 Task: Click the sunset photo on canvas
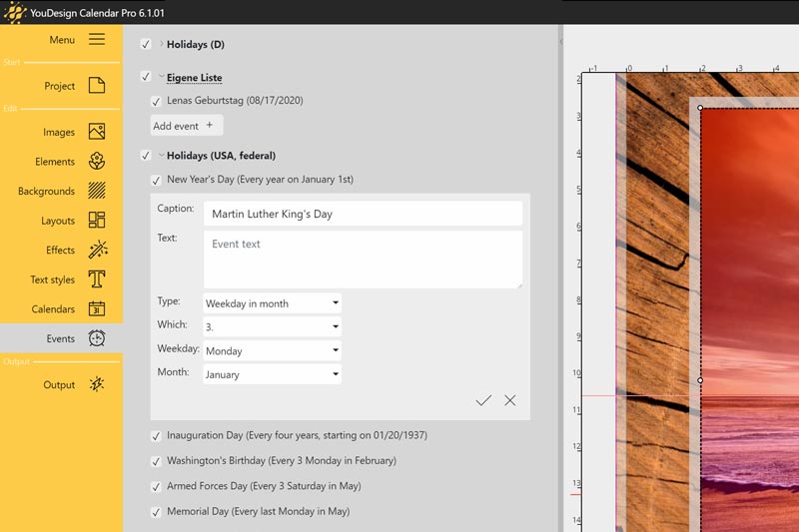(x=749, y=319)
